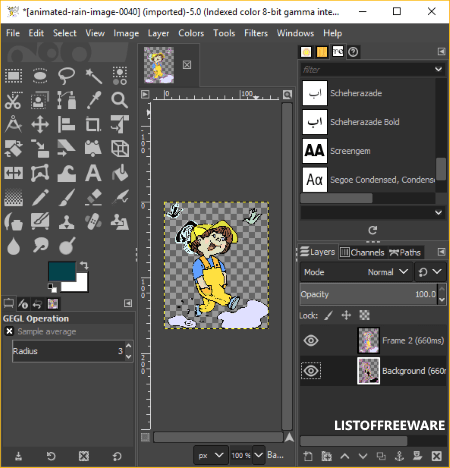Select the Scheherazade Bold font

coord(368,122)
